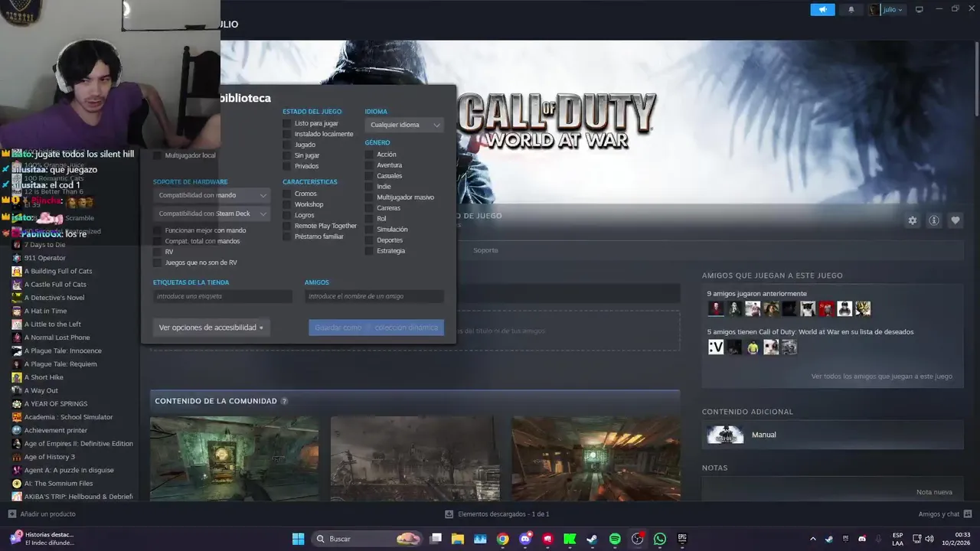This screenshot has width=980, height=551.
Task: Open third community screenshot thumbnail
Action: (x=596, y=458)
